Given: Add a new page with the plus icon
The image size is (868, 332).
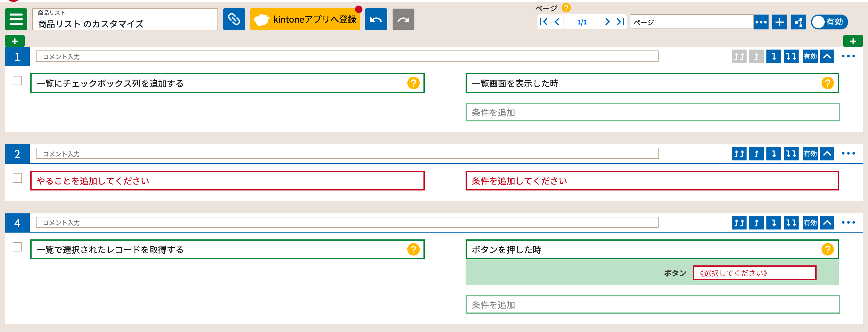Looking at the screenshot, I should pyautogui.click(x=779, y=22).
